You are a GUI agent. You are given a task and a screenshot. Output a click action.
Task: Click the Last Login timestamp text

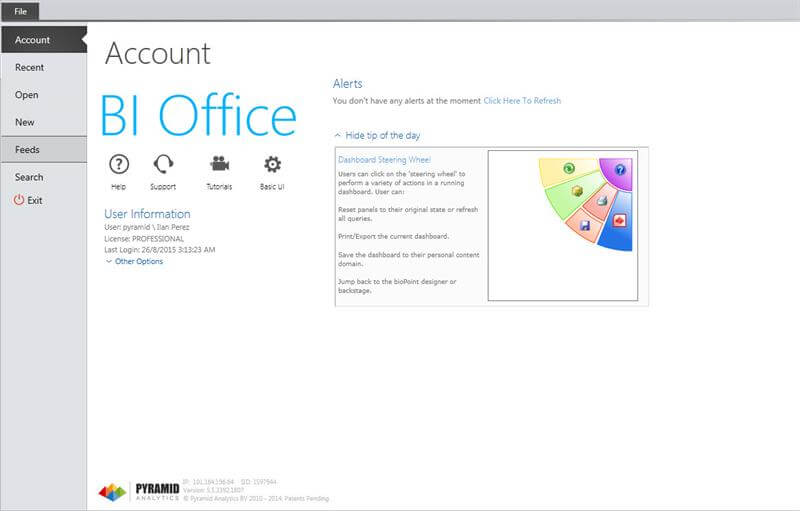pyautogui.click(x=160, y=250)
